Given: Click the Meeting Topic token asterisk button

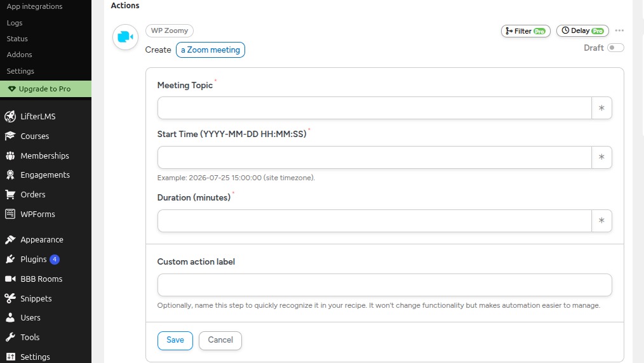Looking at the screenshot, I should (601, 109).
